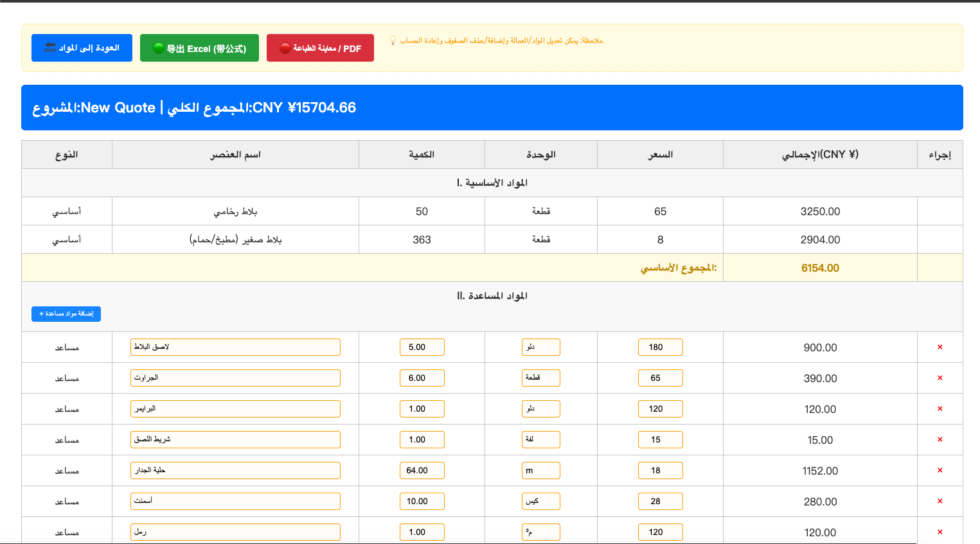Remove the 390.00 total row via ×
Viewport: 980px width, 544px height.
click(940, 378)
